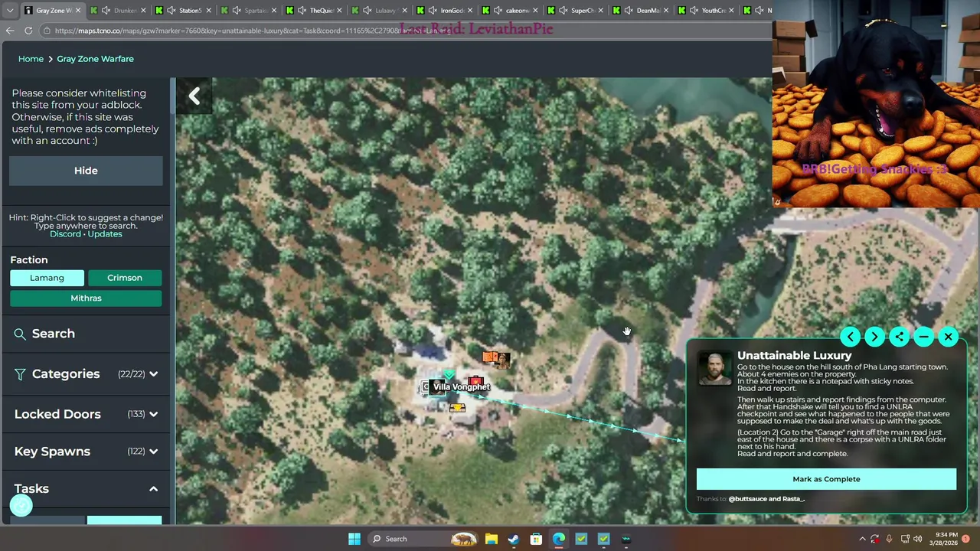The height and width of the screenshot is (551, 980).
Task: Expand the Key Spawns section
Action: (86, 452)
